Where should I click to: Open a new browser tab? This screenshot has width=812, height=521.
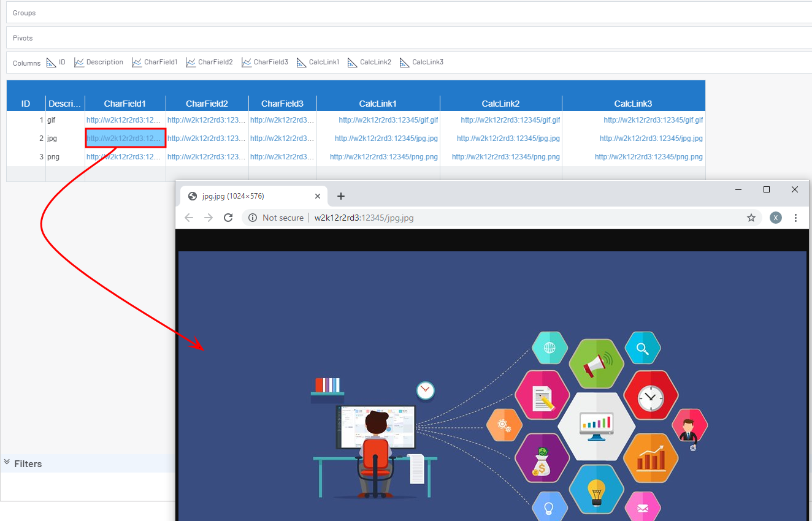341,196
